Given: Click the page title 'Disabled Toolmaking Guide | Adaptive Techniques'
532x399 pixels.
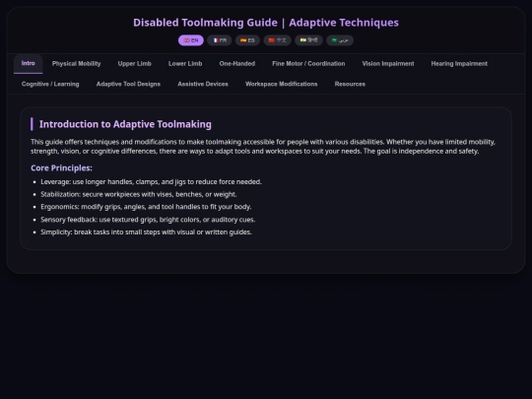Looking at the screenshot, I should coord(266,23).
